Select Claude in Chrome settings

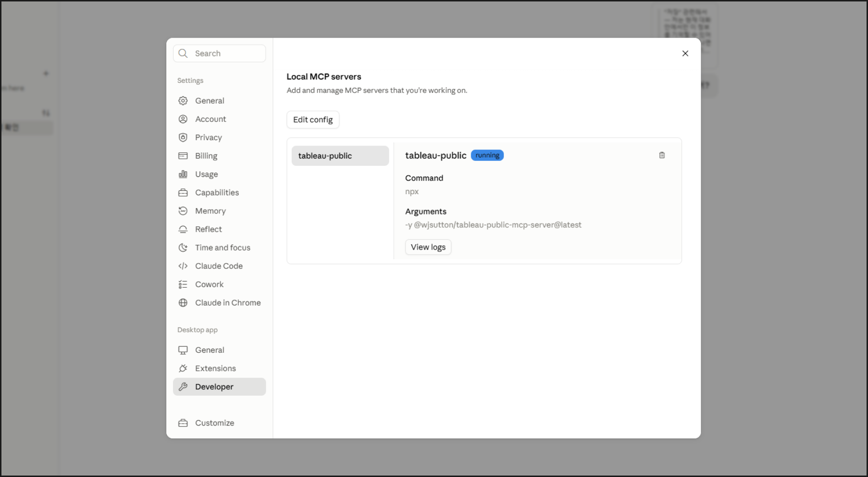click(x=219, y=303)
